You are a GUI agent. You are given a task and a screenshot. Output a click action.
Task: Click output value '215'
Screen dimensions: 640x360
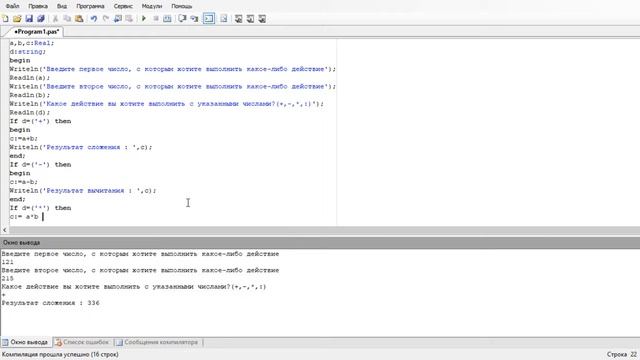pos(7,278)
